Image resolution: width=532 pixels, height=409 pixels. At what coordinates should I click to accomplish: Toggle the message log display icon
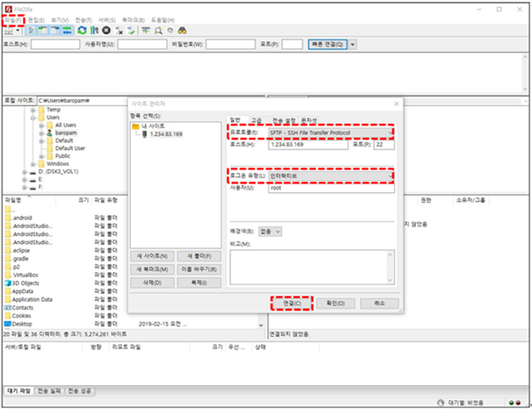click(31, 31)
